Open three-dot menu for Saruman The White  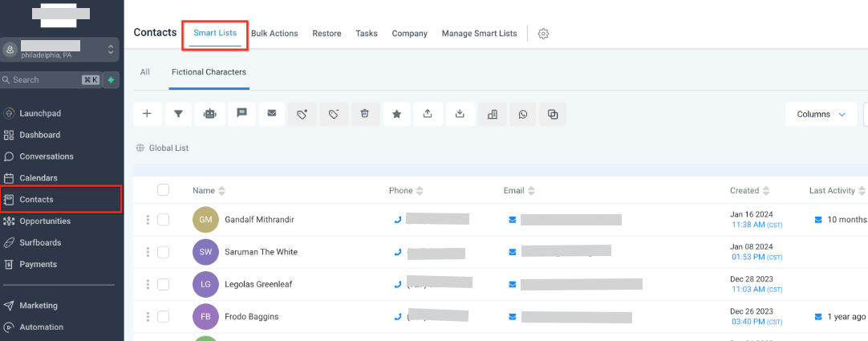(148, 252)
